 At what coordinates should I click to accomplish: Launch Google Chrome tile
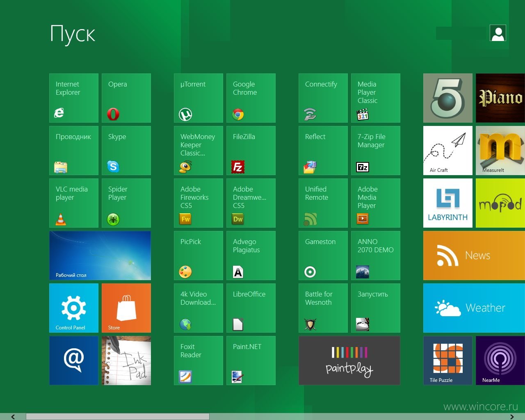point(251,98)
